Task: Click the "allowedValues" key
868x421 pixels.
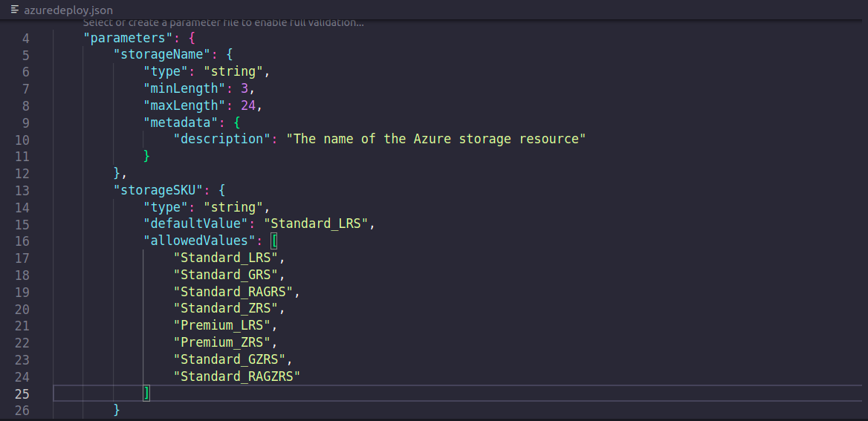Action: tap(199, 241)
